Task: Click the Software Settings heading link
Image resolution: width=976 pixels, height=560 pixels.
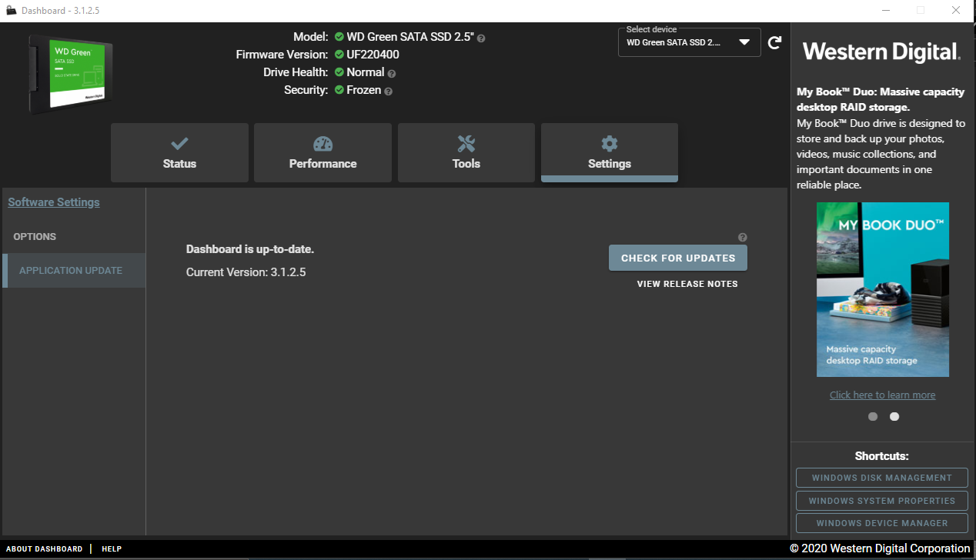Action: [x=54, y=202]
